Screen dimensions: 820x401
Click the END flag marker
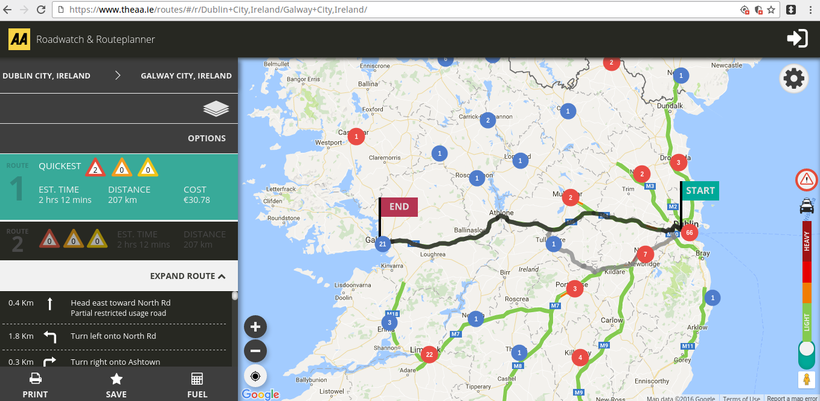(398, 207)
